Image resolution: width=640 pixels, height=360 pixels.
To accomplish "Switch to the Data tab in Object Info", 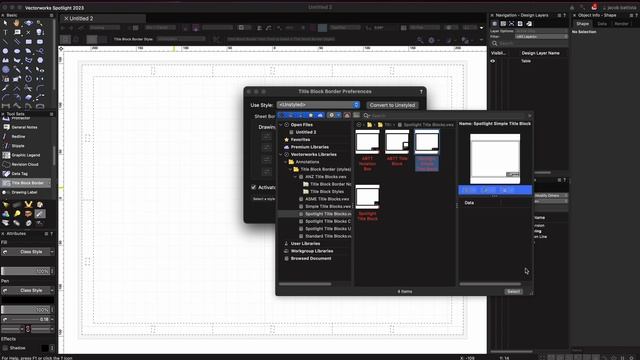I will (x=602, y=24).
